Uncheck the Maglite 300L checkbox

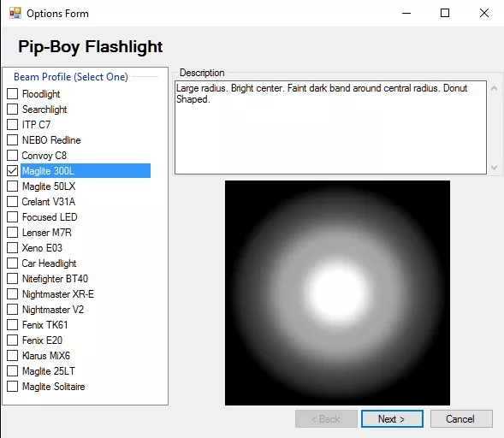tap(12, 170)
